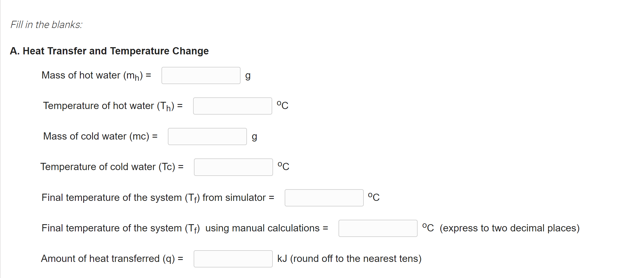Screen dimensions: 644x278
Task: Click the Temperature of cold water input field
Action: [x=233, y=167]
